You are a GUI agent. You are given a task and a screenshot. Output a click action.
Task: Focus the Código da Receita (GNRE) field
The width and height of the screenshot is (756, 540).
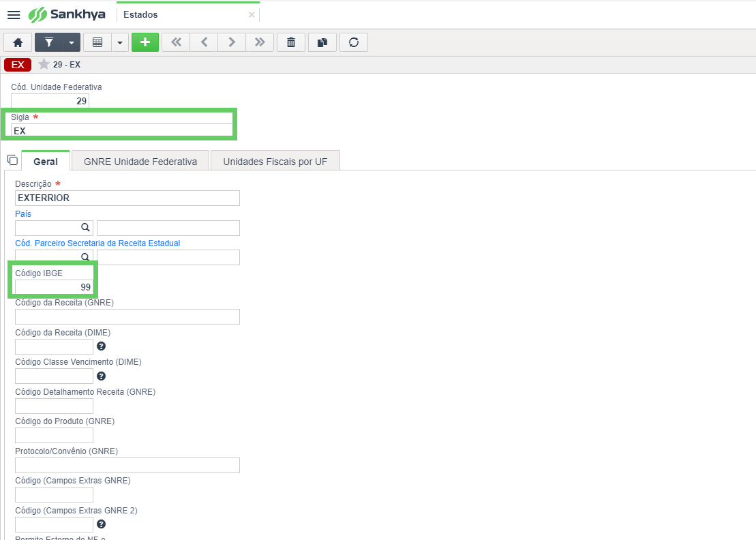click(x=127, y=317)
